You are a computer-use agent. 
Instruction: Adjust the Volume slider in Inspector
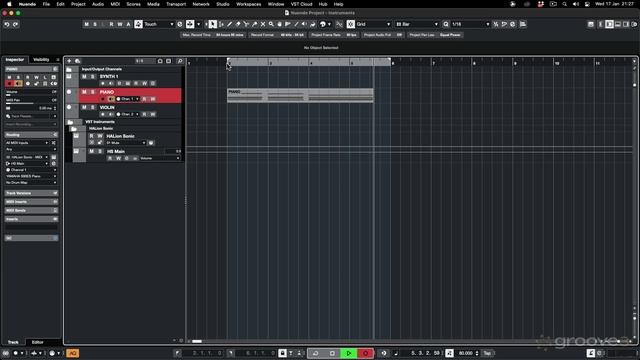tap(31, 95)
